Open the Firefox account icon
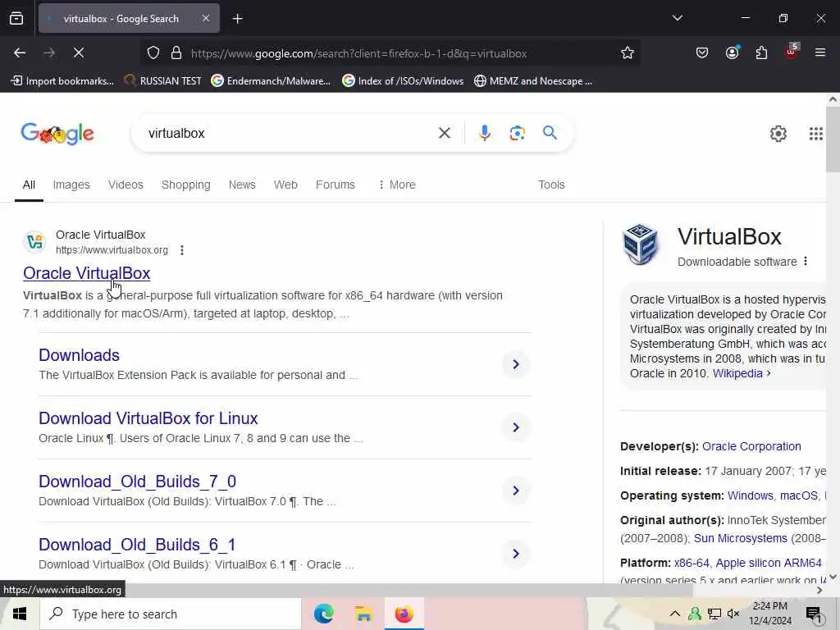 tap(732, 52)
